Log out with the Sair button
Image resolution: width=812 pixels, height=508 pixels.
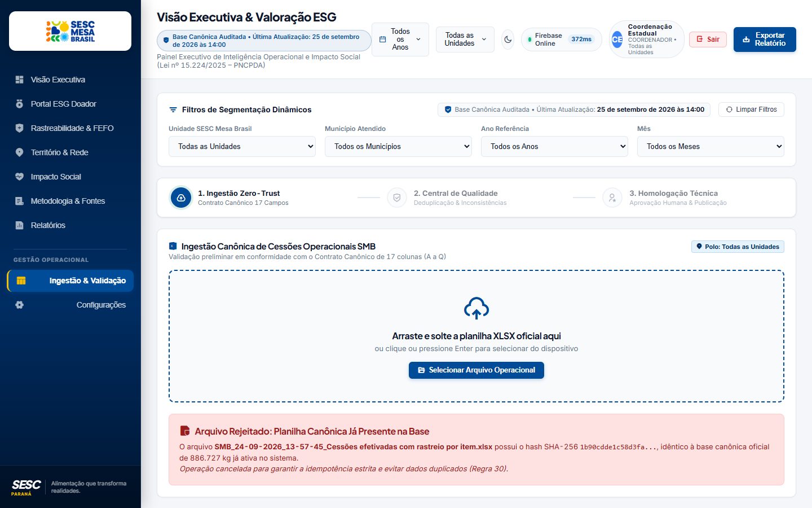click(x=708, y=40)
